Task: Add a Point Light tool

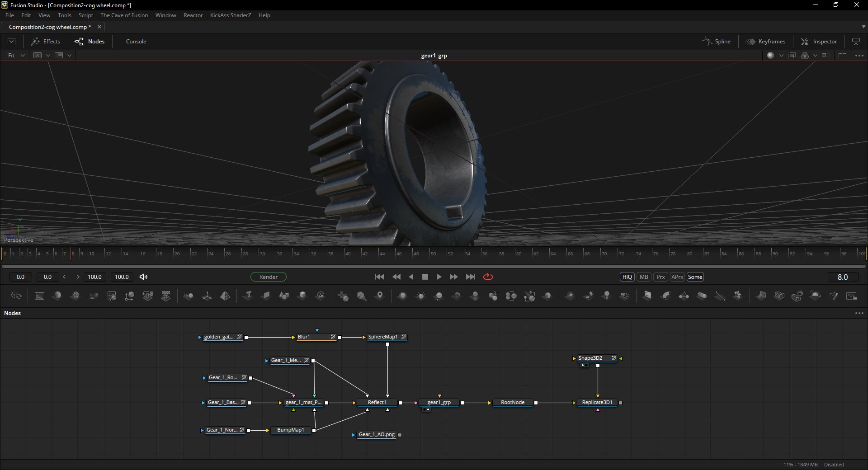Action: coord(607,296)
